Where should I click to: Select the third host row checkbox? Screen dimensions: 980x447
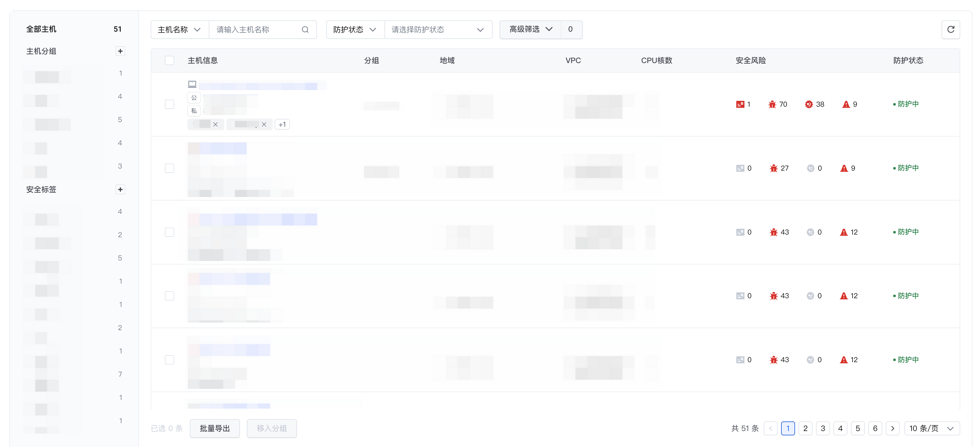pyautogui.click(x=169, y=232)
